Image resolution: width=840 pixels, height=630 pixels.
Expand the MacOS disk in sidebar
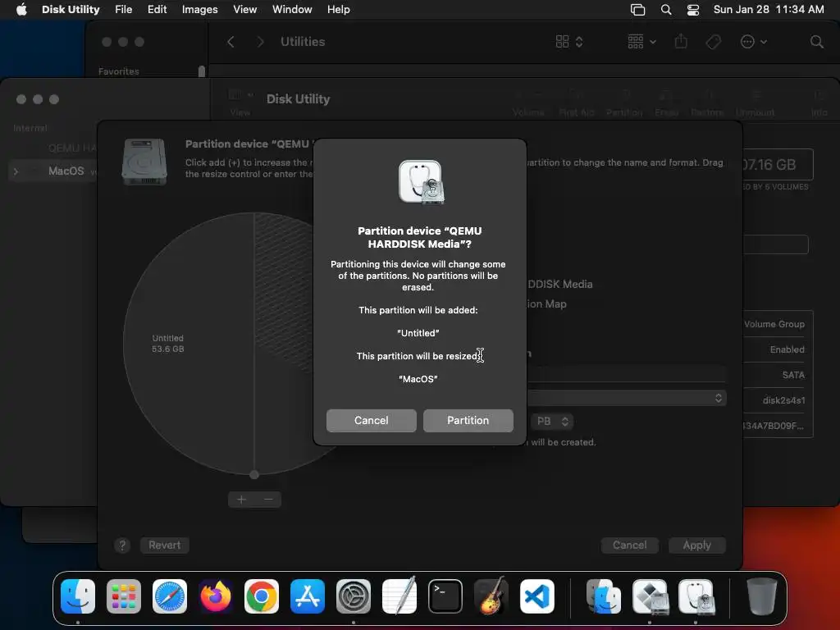pyautogui.click(x=16, y=171)
